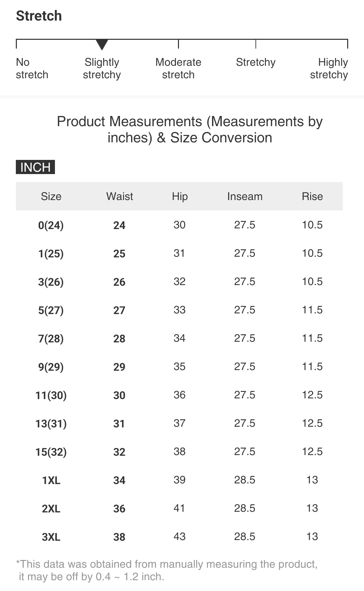Select the 2XL size row
The height and width of the screenshot is (591, 364).
coord(51,508)
